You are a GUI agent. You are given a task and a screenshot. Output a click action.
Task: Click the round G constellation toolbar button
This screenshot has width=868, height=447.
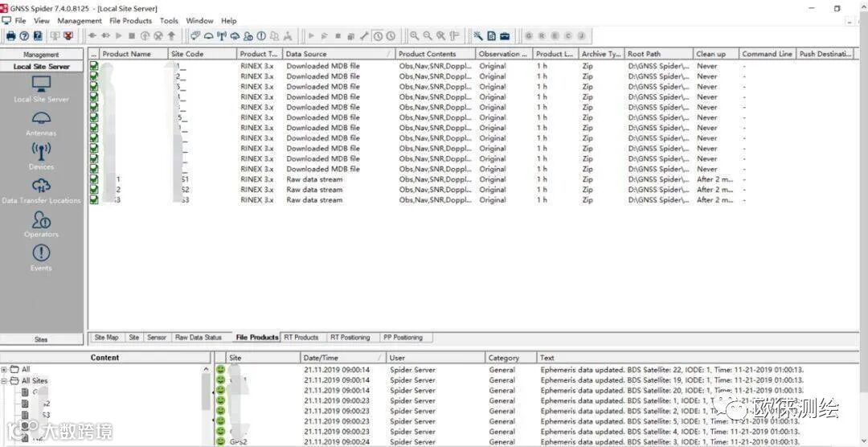(529, 36)
